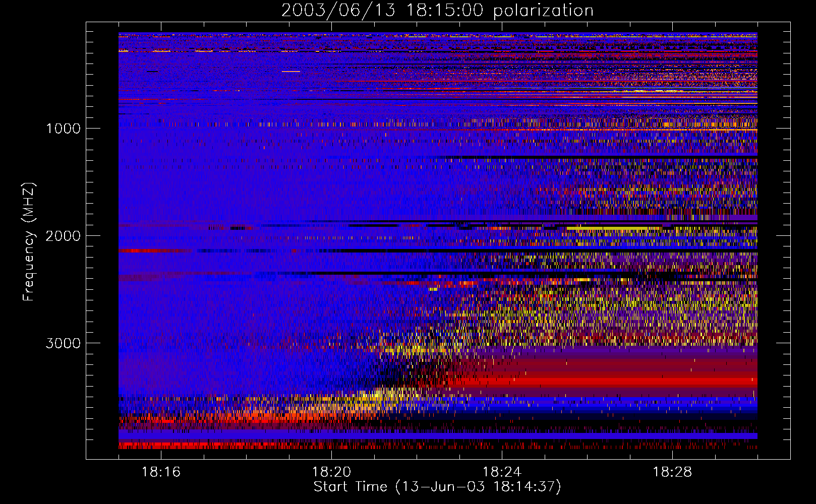Click the 2000 frequency tick label
The width and height of the screenshot is (816, 504).
pos(63,236)
